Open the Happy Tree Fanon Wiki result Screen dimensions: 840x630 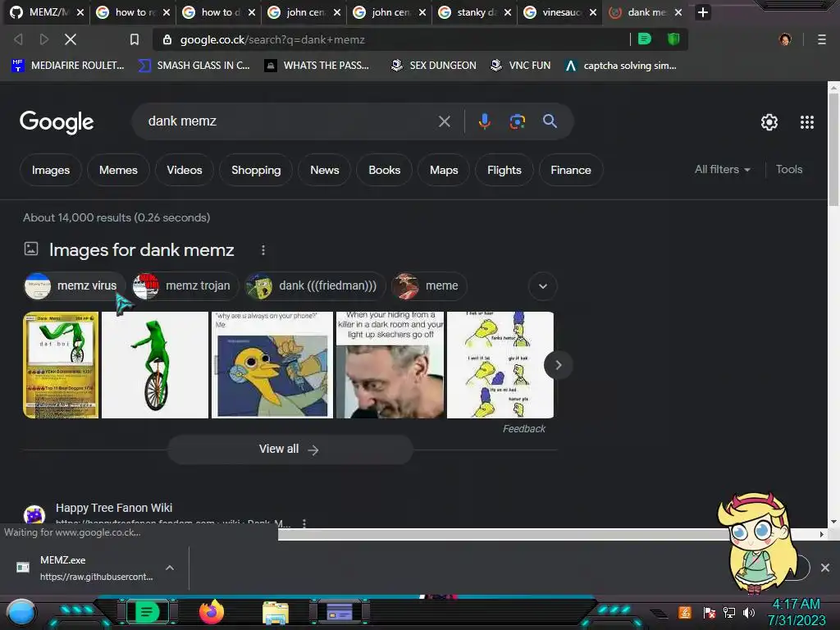(x=114, y=507)
